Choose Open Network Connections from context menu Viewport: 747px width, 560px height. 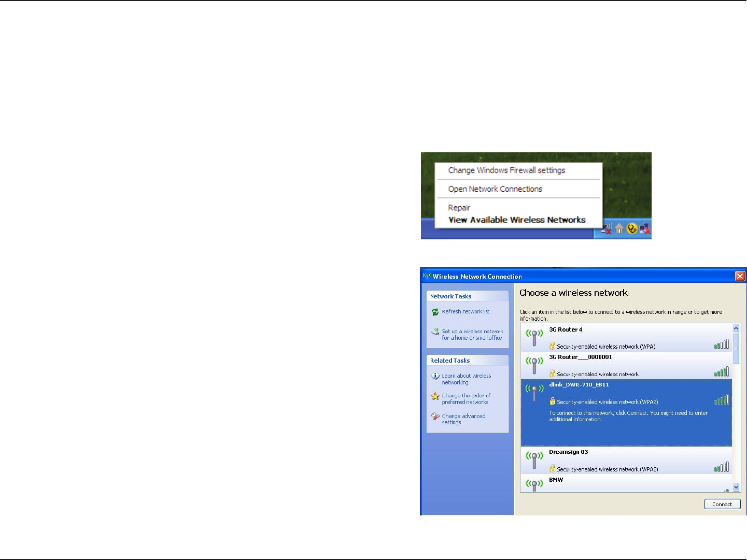pyautogui.click(x=495, y=189)
